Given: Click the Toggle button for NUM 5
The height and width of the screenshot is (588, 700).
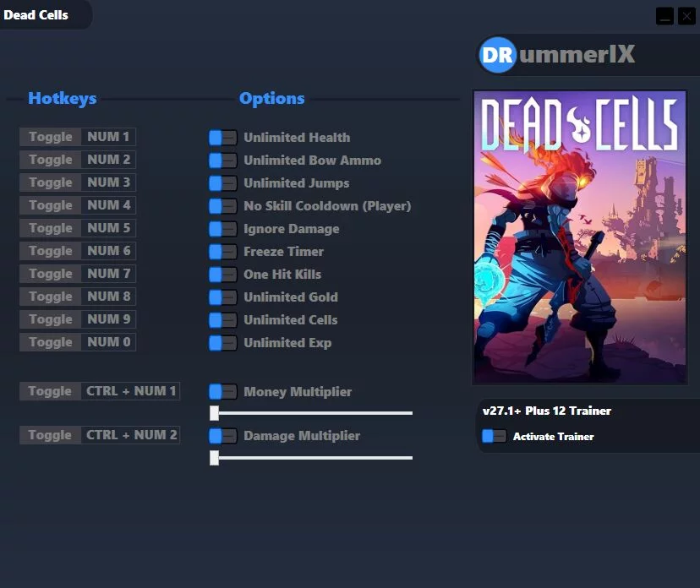Looking at the screenshot, I should coord(51,228).
